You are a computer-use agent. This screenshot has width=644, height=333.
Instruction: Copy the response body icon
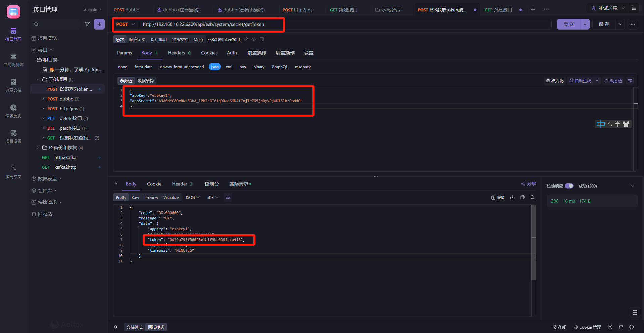point(523,198)
